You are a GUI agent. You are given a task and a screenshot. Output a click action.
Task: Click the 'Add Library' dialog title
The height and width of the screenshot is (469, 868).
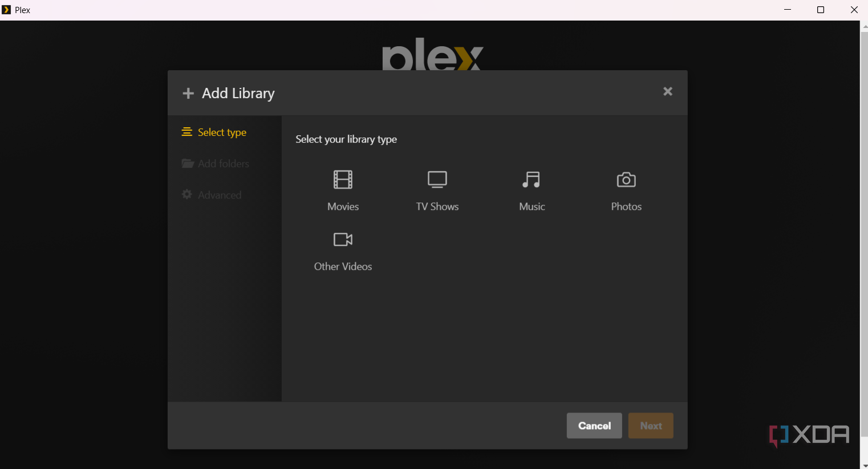238,94
